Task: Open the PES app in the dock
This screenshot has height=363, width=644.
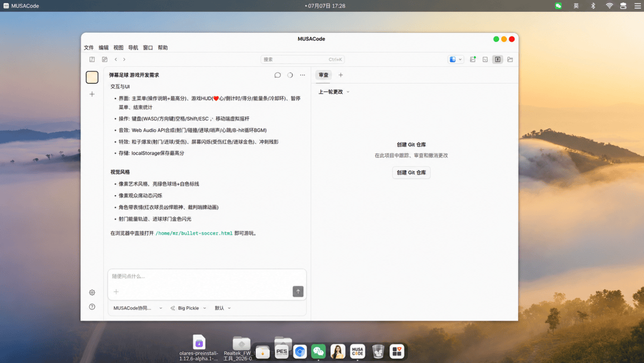Action: 281,352
